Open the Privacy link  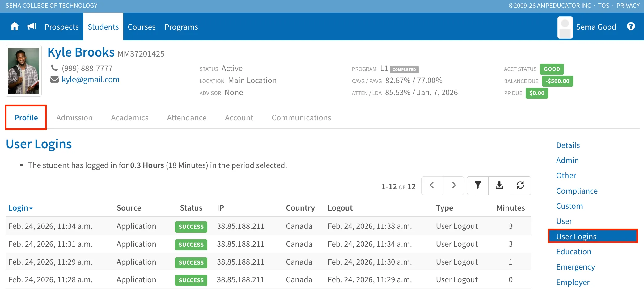point(628,6)
